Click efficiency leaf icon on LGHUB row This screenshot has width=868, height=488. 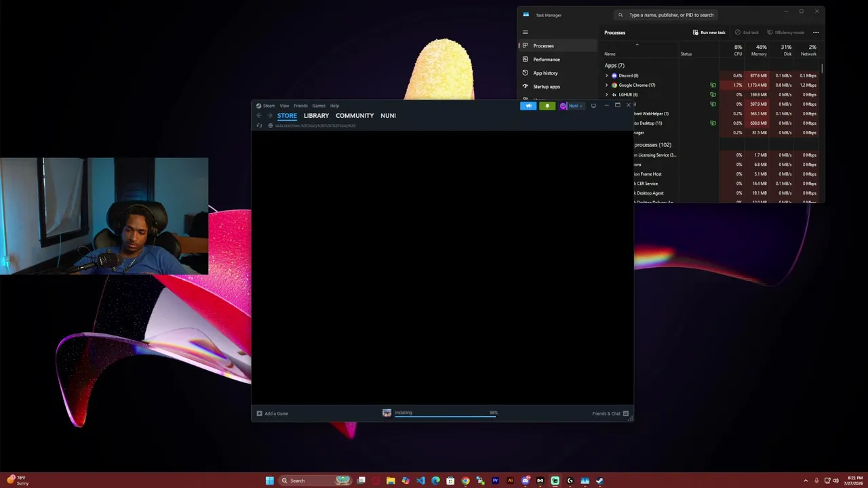click(x=713, y=95)
